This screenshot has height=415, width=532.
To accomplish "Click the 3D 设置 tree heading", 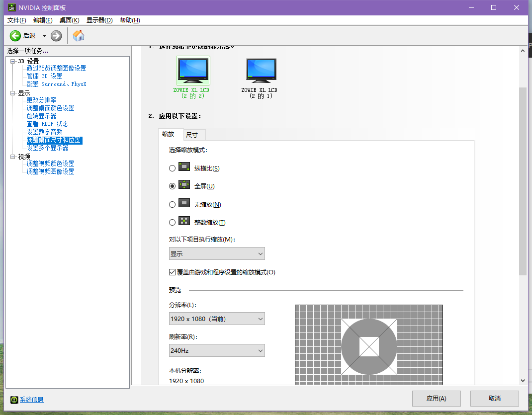I will click(x=28, y=61).
